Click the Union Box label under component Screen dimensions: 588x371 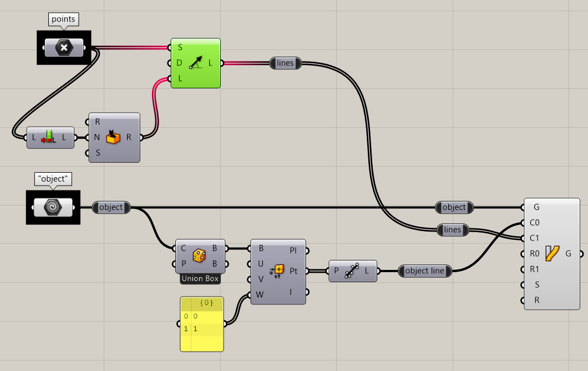[x=200, y=279]
